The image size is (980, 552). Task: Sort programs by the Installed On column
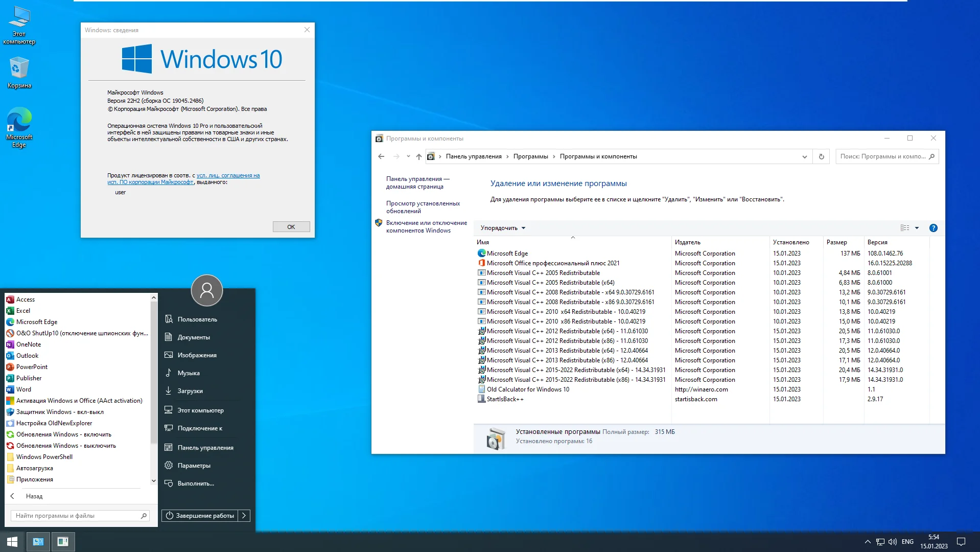[x=796, y=242]
